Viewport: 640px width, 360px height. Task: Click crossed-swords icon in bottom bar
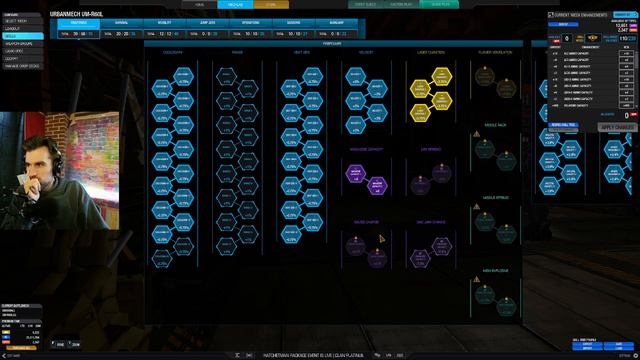pyautogui.click(x=237, y=356)
